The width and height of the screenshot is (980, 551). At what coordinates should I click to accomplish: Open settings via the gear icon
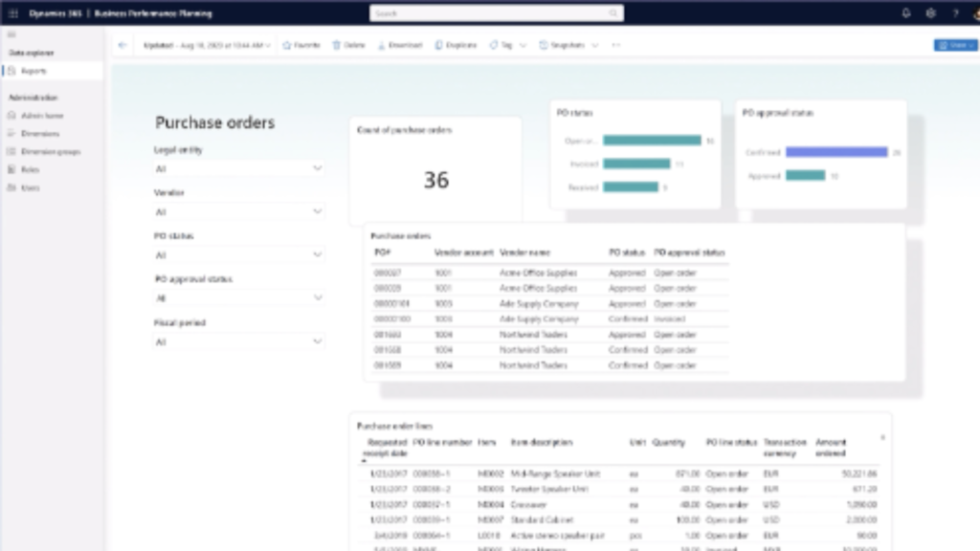[930, 13]
